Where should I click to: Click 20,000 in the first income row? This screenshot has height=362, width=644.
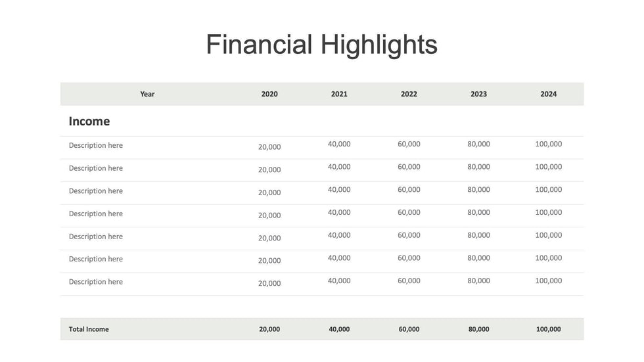269,147
